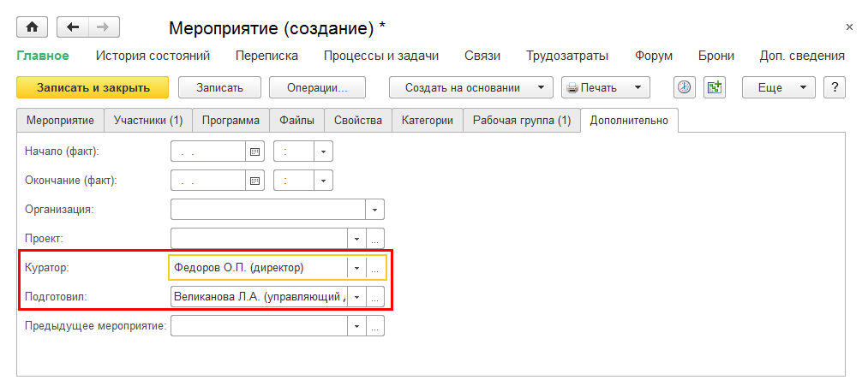Screen dimensions: 868x386
Task: Click the ellipsis button next to Куратор
Action: click(375, 268)
